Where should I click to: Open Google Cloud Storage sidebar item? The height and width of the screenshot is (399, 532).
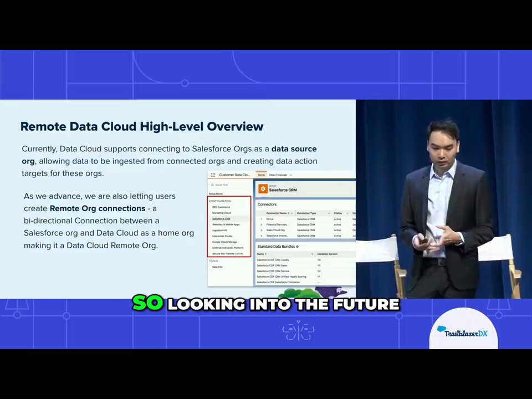click(x=224, y=242)
